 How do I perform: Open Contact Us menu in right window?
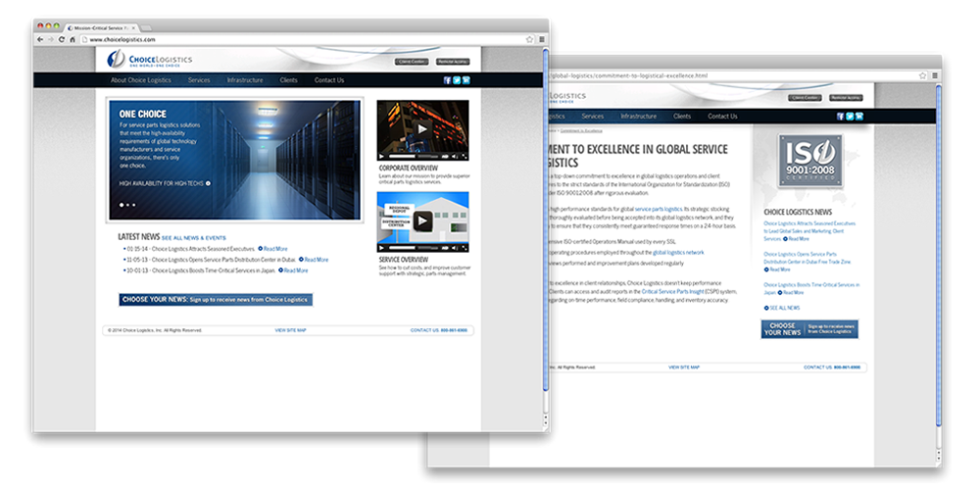tap(722, 116)
